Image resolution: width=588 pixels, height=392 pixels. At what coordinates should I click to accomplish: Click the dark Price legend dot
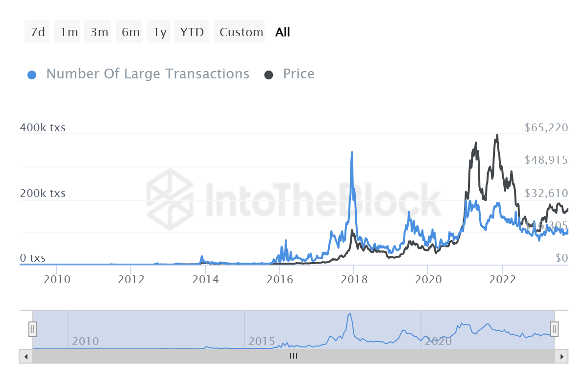269,75
